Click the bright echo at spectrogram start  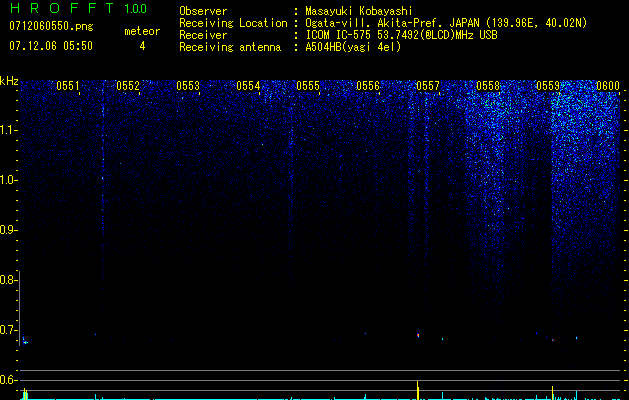click(x=24, y=341)
